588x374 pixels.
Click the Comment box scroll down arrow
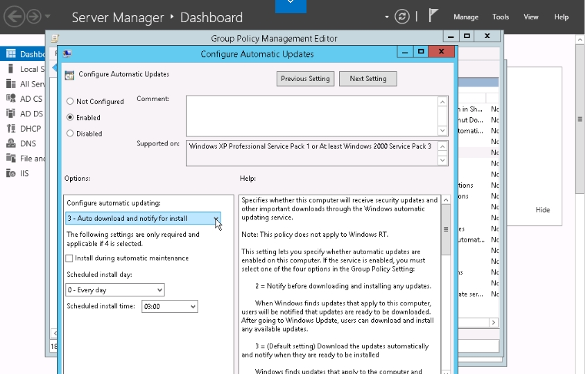tap(442, 130)
